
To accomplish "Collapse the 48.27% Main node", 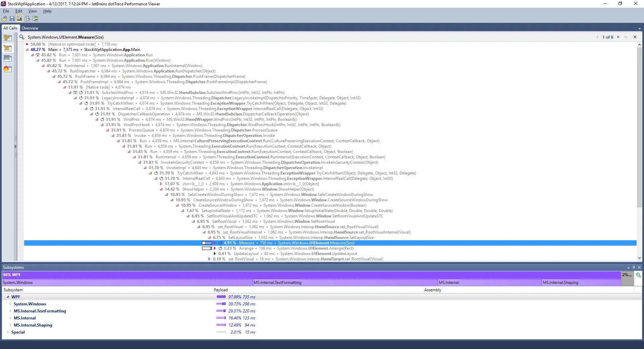I will 27,50.
